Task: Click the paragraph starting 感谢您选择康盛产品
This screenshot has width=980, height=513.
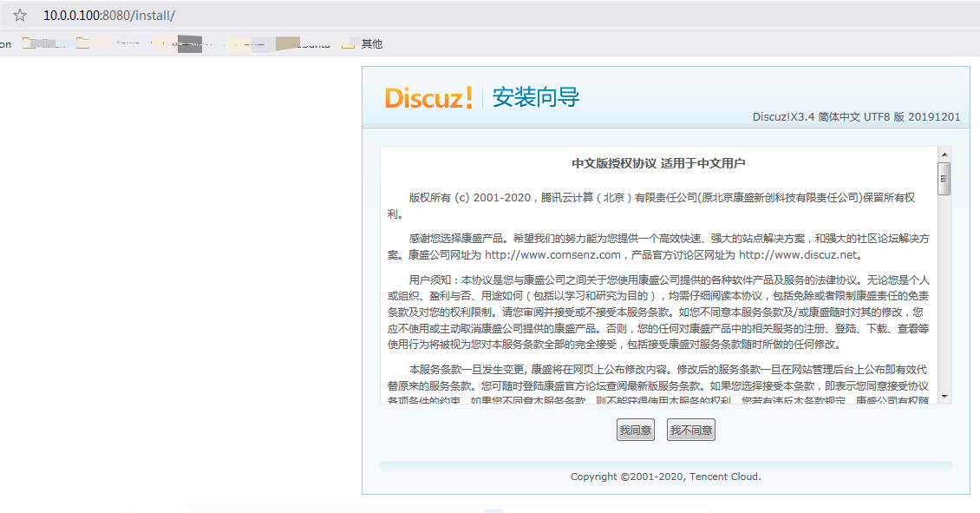Action: point(658,247)
